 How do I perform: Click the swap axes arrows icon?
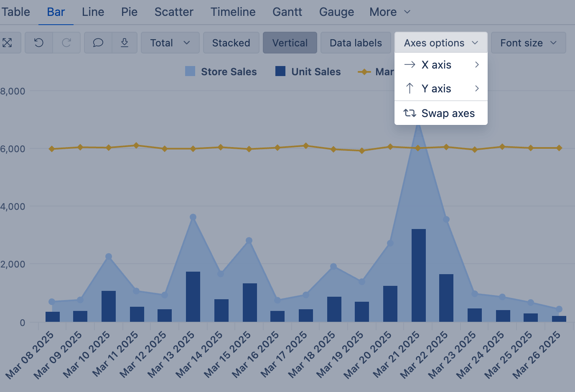click(410, 113)
